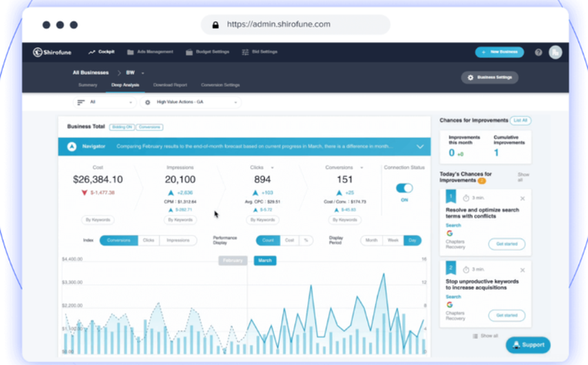
Task: Select Cost performance display
Action: tap(289, 240)
